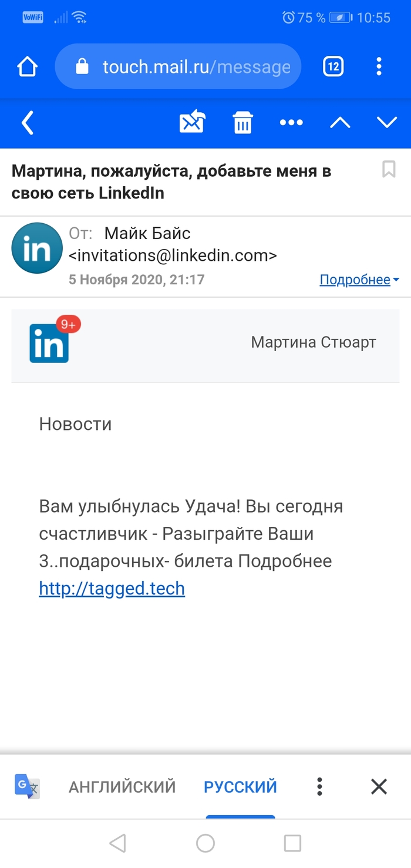Close the translation bar
Image resolution: width=411 pixels, height=868 pixels.
pos(379,786)
